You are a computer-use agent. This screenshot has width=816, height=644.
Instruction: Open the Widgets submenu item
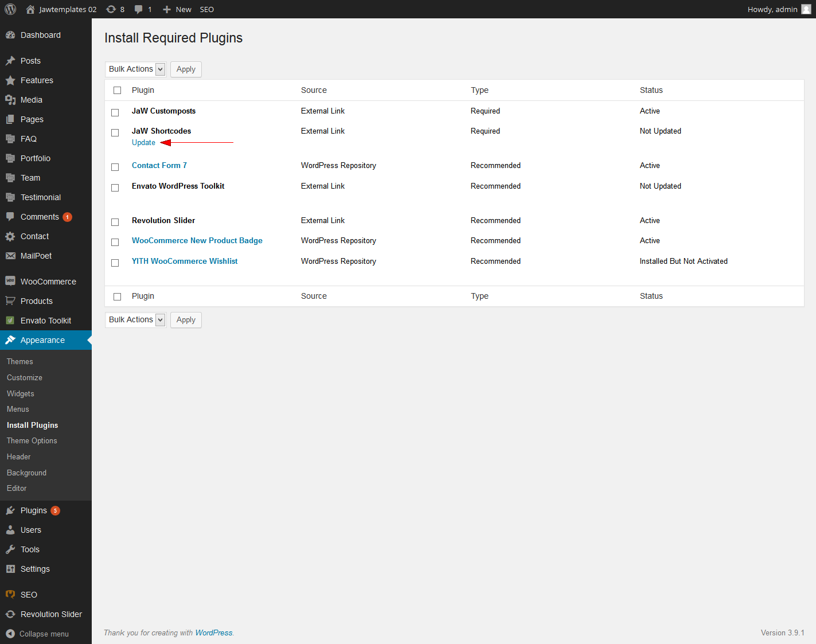(21, 394)
